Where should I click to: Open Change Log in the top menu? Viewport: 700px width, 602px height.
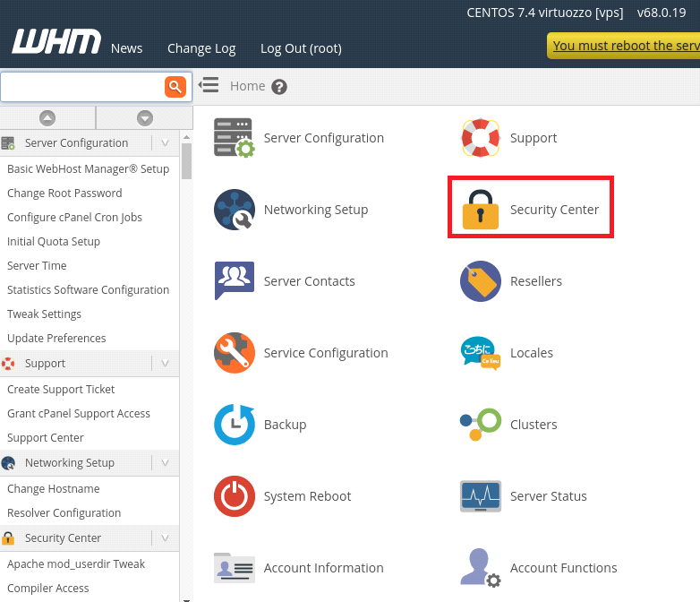point(201,48)
